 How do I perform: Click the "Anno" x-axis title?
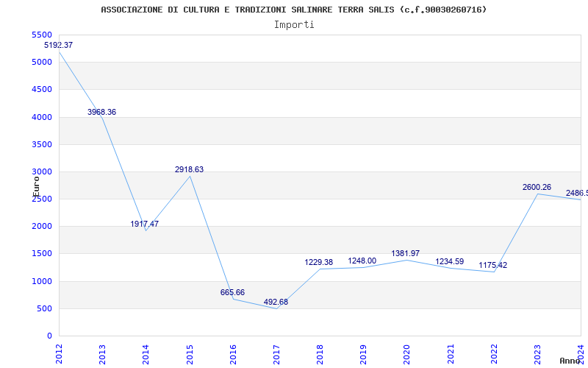click(x=570, y=361)
